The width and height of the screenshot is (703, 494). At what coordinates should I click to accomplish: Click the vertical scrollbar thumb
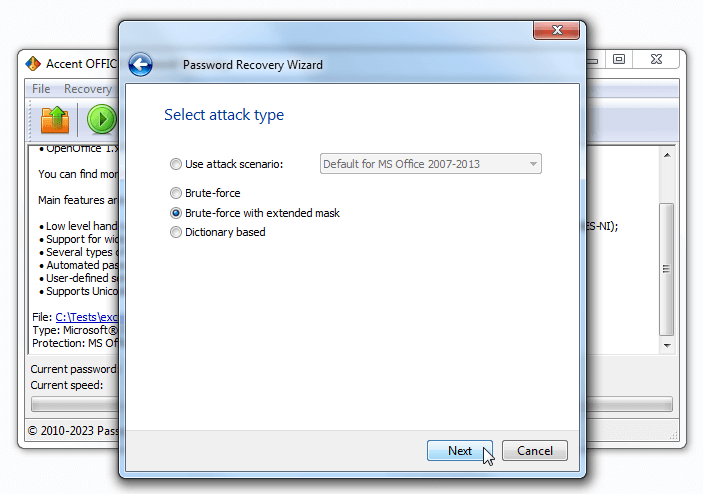tap(667, 269)
